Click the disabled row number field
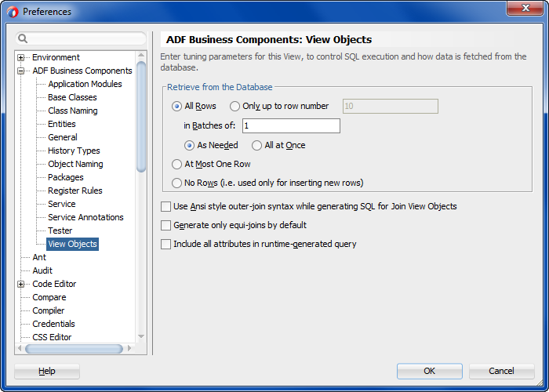 click(x=390, y=106)
